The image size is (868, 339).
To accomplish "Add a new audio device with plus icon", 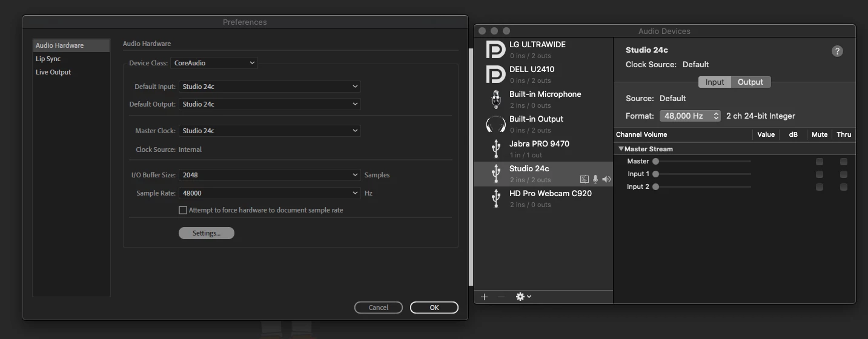I will coord(484,297).
